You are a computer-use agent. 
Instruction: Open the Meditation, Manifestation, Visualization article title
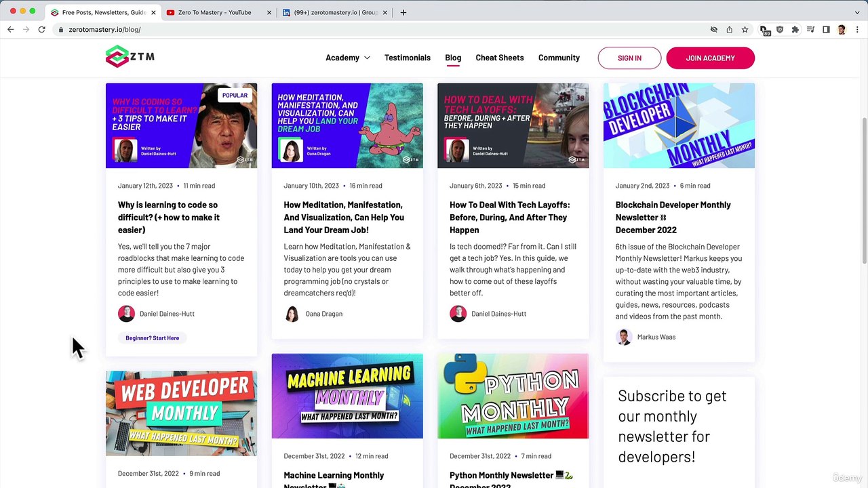coord(344,217)
